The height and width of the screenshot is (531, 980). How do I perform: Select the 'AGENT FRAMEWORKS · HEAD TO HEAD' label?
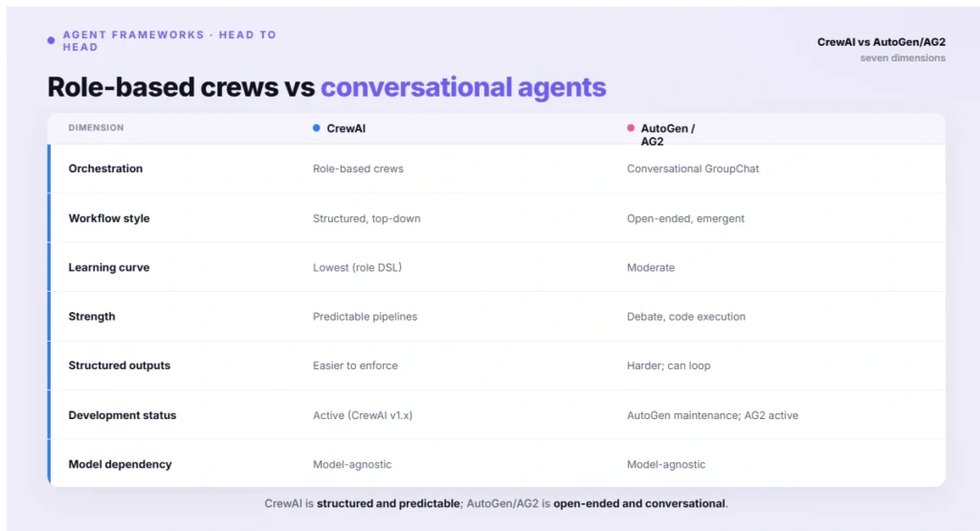tap(169, 40)
